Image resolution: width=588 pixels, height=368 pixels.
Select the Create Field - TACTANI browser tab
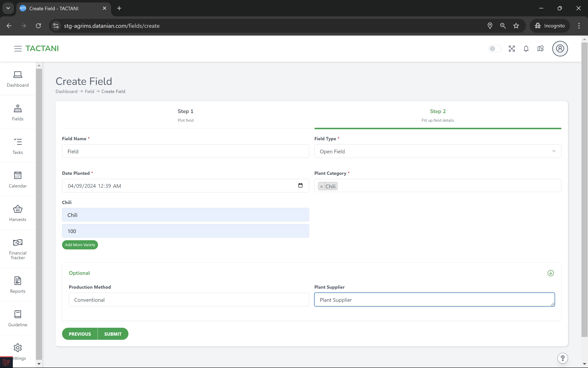tap(64, 8)
